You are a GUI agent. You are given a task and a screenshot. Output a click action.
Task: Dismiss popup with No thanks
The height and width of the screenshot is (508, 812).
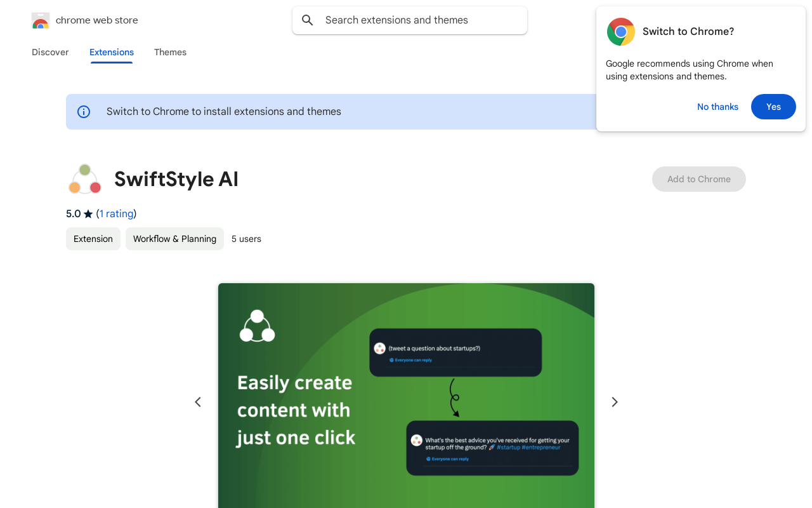(717, 107)
